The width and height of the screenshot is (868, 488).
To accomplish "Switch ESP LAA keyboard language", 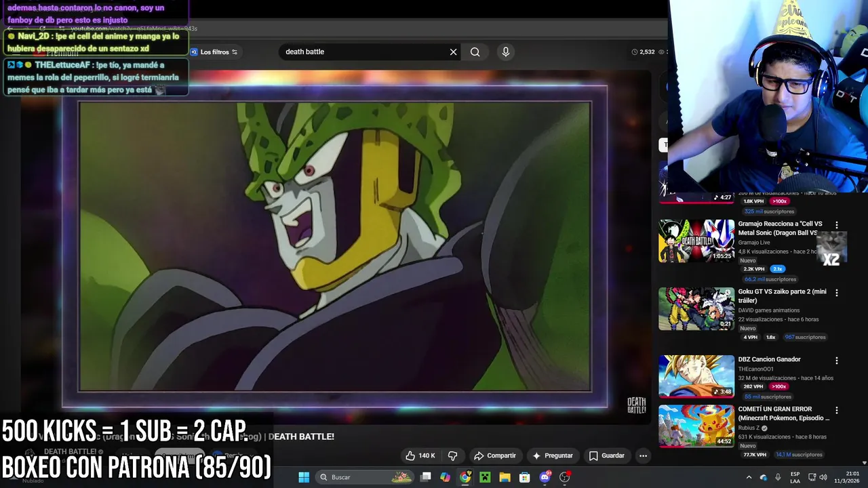I will tap(795, 477).
